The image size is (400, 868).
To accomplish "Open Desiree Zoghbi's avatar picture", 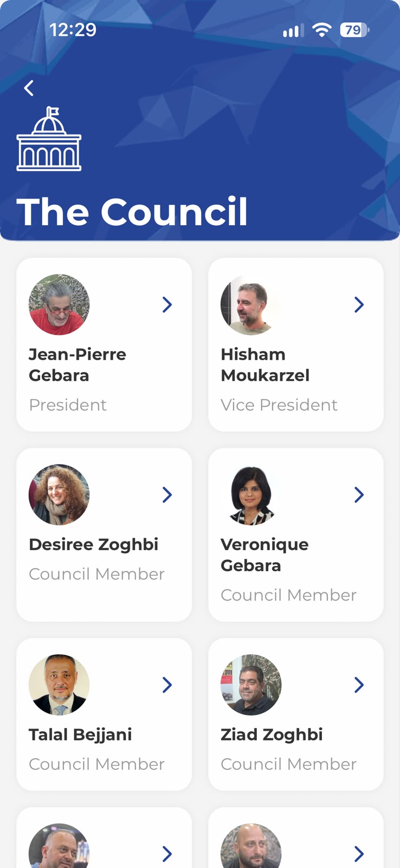I will 59,494.
